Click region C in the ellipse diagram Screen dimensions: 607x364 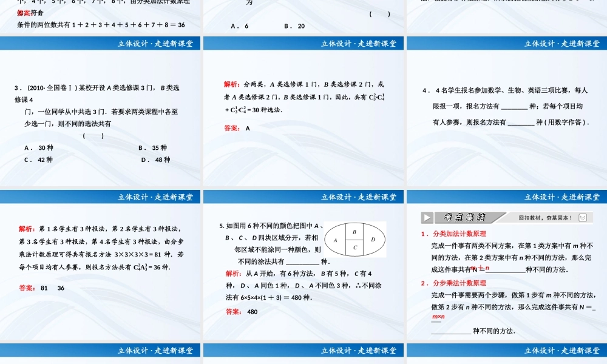pos(355,248)
